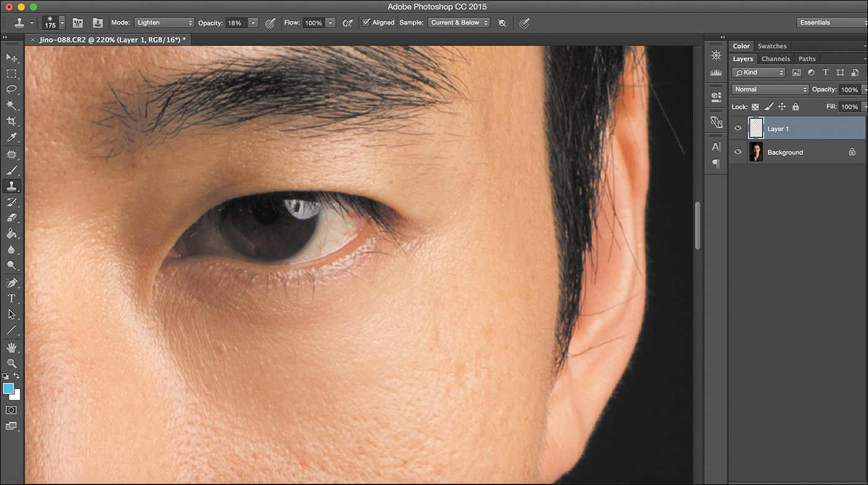868x485 pixels.
Task: Open the Mode dropdown set to Lighten
Action: (164, 22)
